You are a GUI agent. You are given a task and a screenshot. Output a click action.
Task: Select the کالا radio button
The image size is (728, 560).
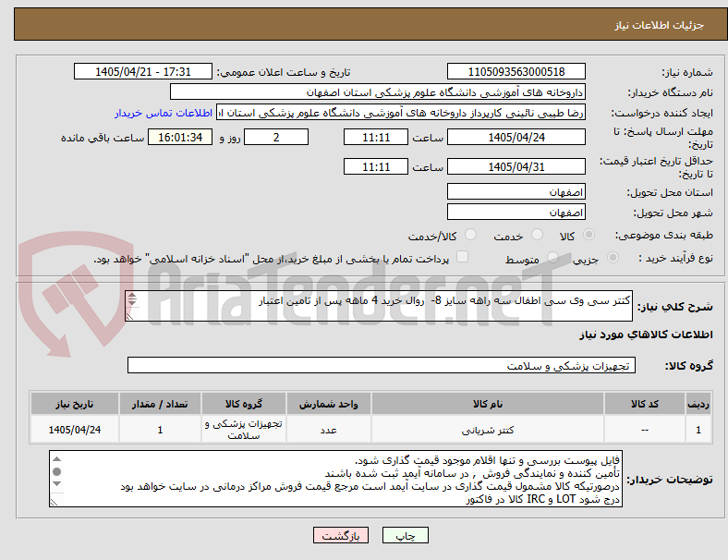click(x=588, y=235)
